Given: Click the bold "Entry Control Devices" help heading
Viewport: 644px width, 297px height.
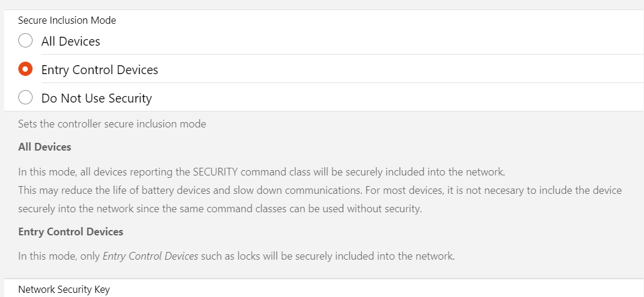Looking at the screenshot, I should pyautogui.click(x=70, y=232).
